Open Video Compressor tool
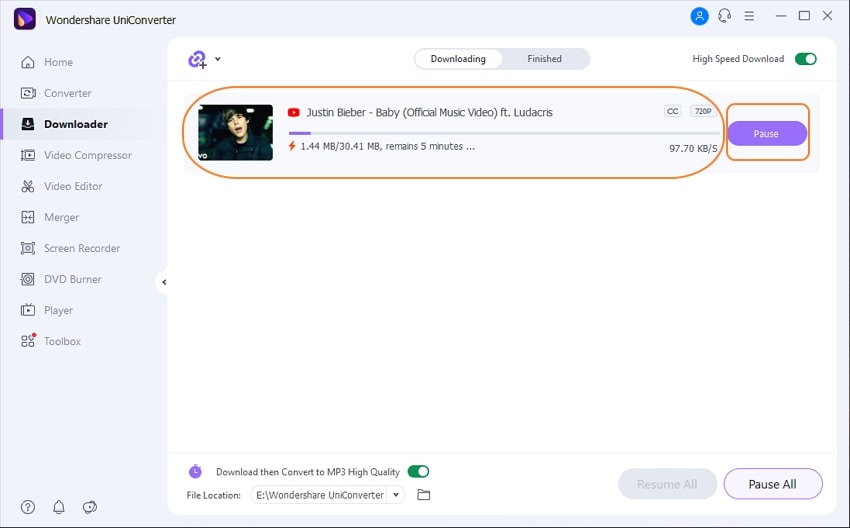 pos(88,155)
